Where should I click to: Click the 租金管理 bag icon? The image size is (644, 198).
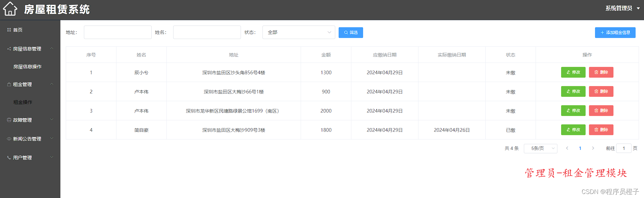click(9, 84)
